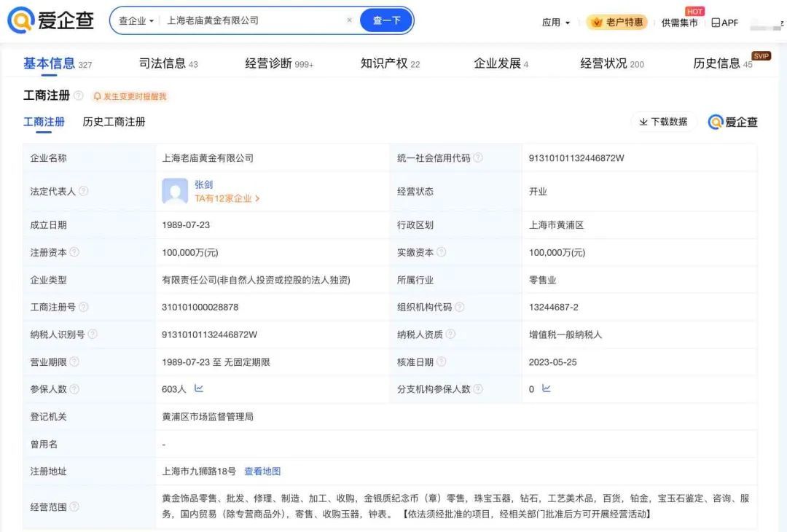Click the organization code 13244687-2
The width and height of the screenshot is (787, 532).
pos(553,307)
